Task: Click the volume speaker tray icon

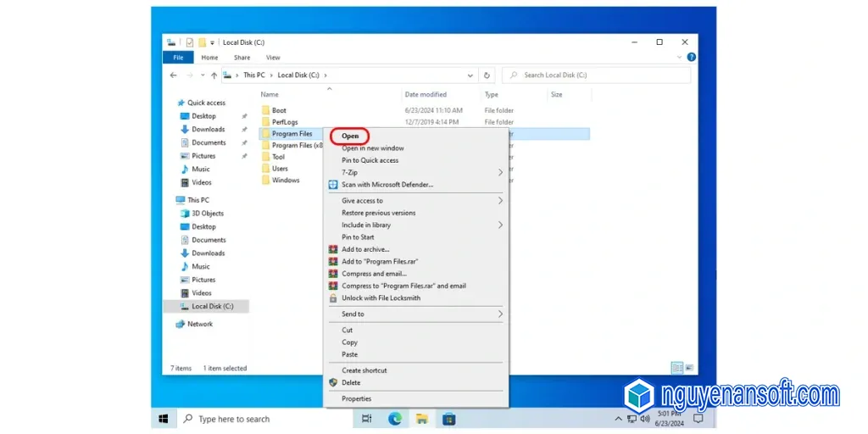Action: 645,419
